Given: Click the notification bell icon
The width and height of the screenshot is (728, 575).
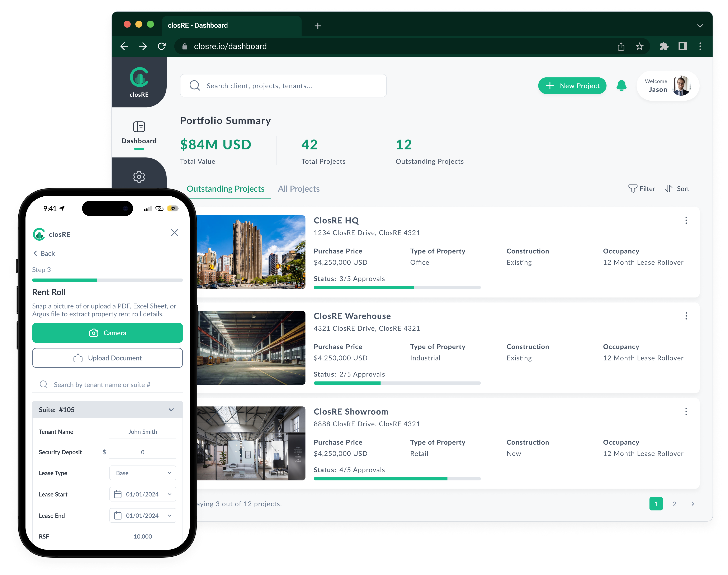Looking at the screenshot, I should [621, 86].
